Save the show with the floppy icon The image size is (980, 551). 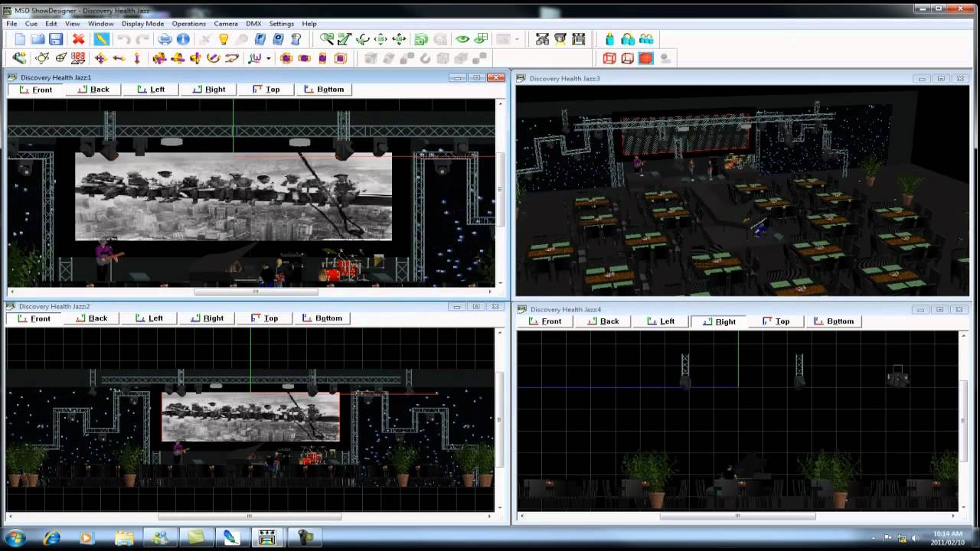tap(56, 39)
